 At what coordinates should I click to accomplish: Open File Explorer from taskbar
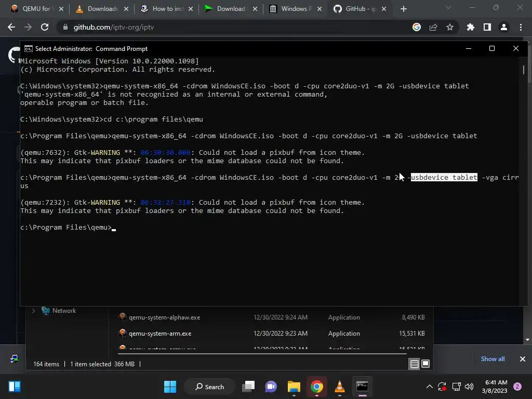click(294, 387)
